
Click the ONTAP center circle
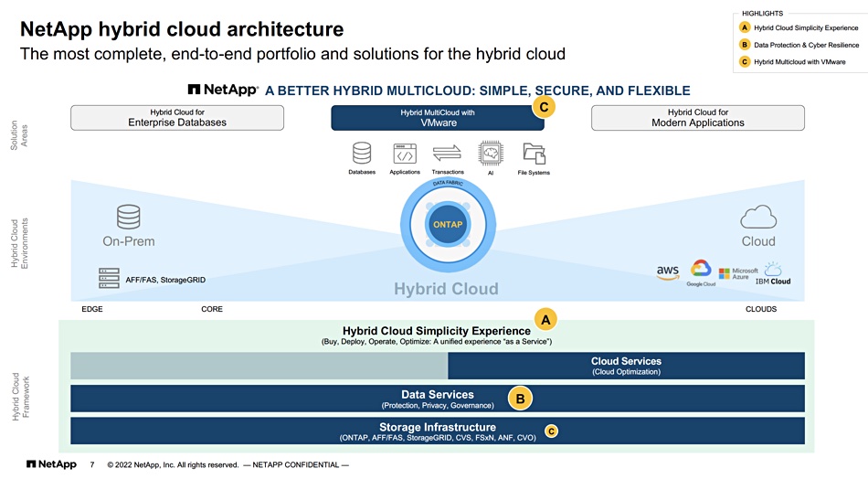(448, 225)
